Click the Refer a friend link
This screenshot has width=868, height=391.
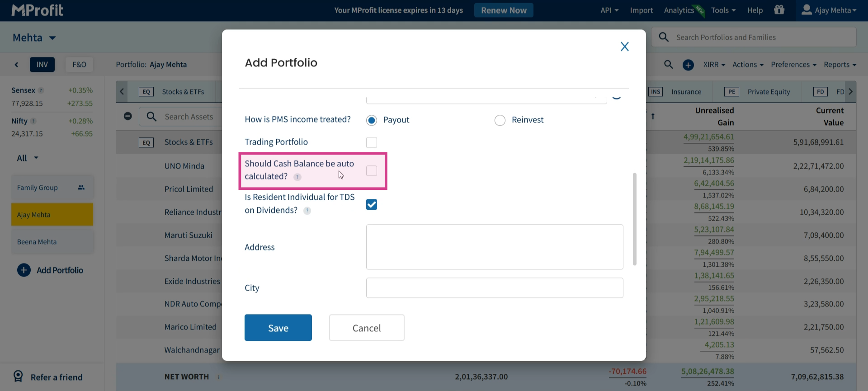pos(57,377)
